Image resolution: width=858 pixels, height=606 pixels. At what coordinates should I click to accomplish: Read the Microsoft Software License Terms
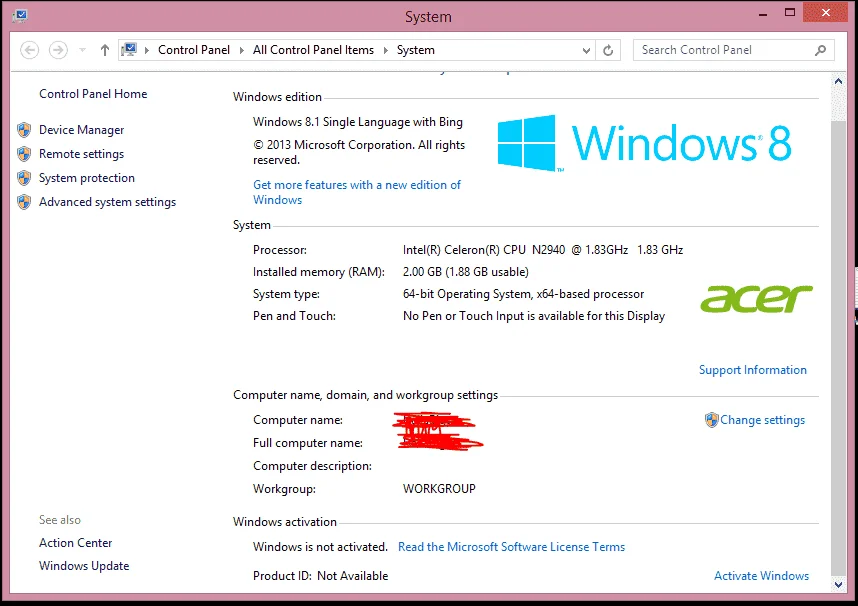(x=511, y=547)
